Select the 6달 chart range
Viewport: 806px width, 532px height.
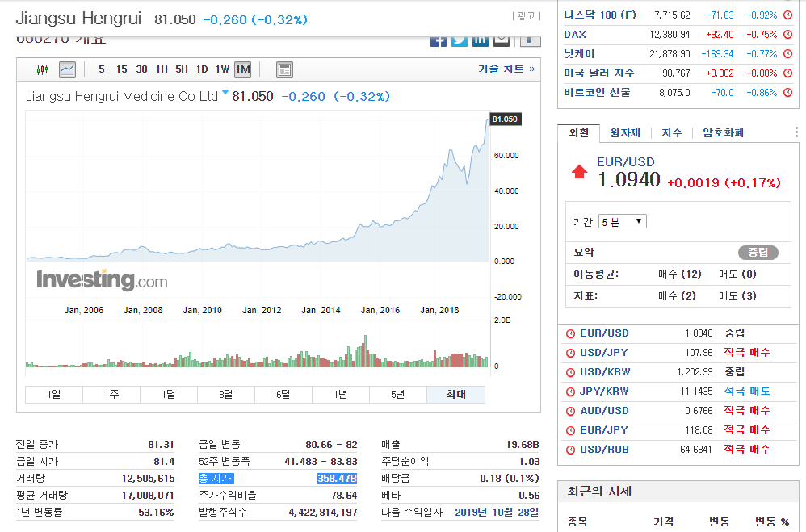pyautogui.click(x=283, y=394)
